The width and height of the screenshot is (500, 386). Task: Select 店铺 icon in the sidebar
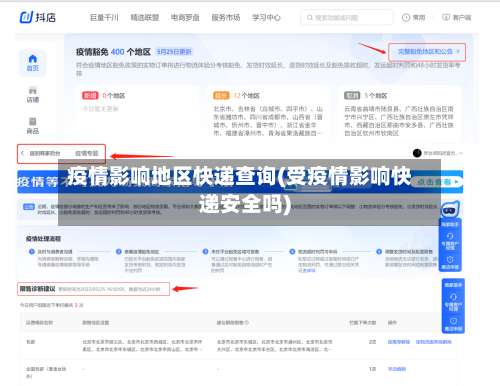pyautogui.click(x=33, y=91)
